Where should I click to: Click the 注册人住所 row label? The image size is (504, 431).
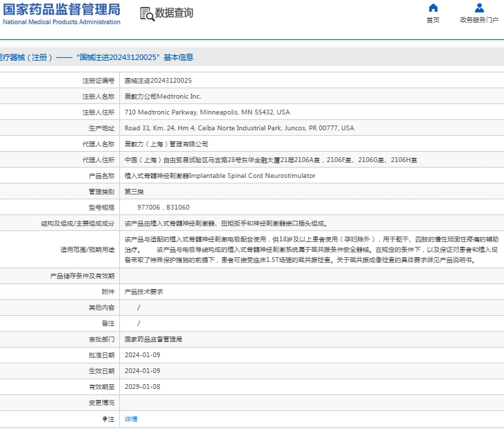99,112
